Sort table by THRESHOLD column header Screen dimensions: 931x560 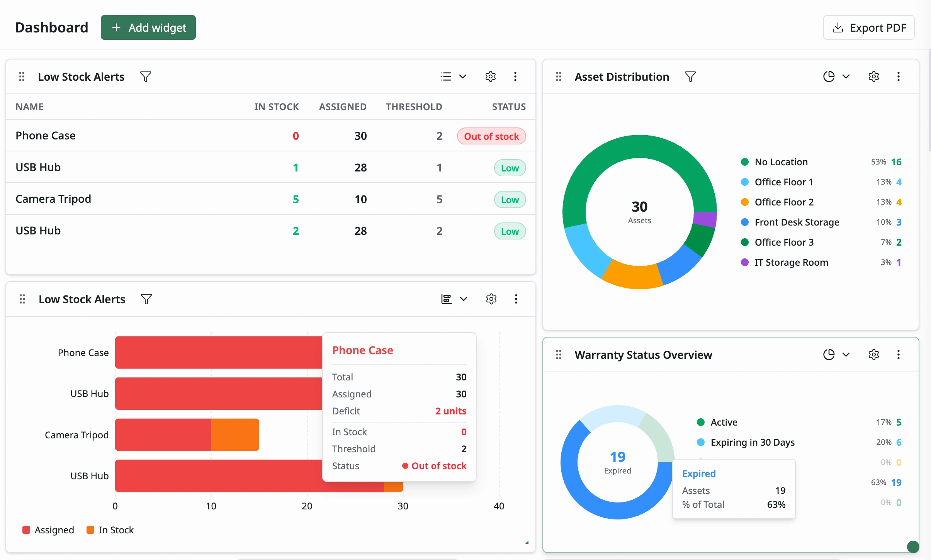click(414, 107)
